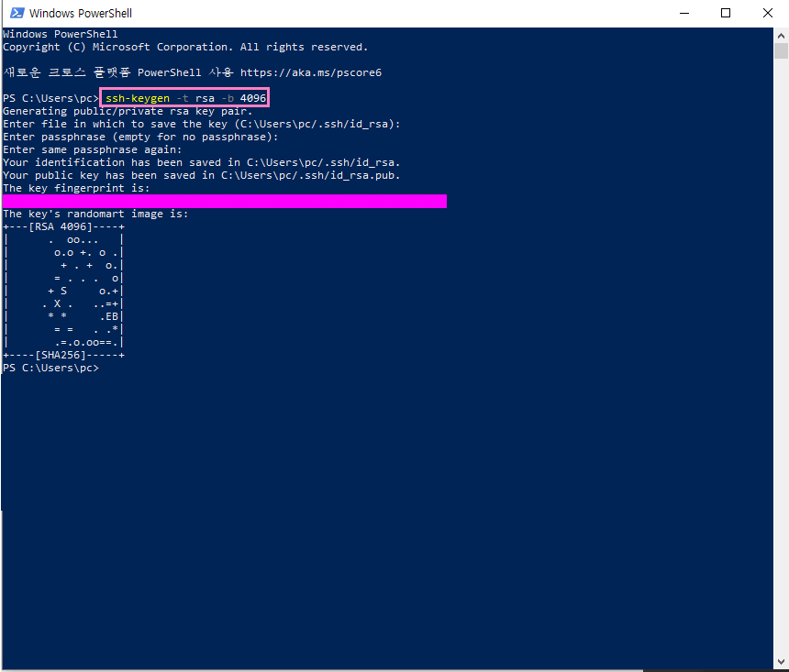Click the vertical scrollbar thumb
The width and height of the screenshot is (789, 672).
[781, 51]
